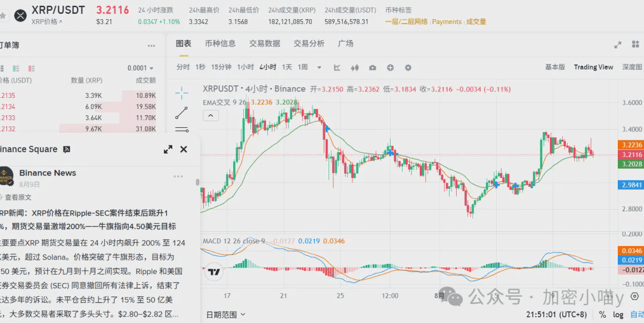Click the Payments tag
The image size is (644, 323).
coord(447,22)
